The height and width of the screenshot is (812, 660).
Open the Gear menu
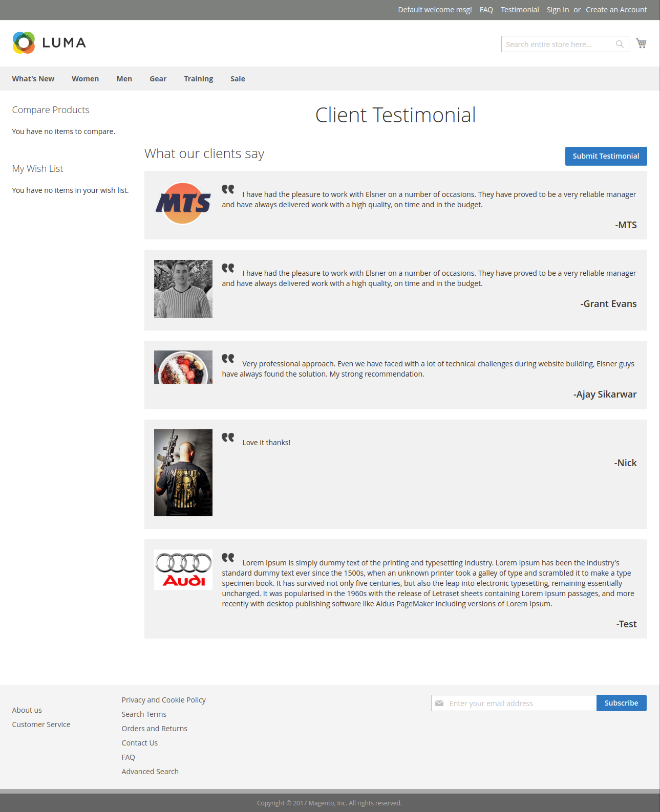pyautogui.click(x=158, y=79)
